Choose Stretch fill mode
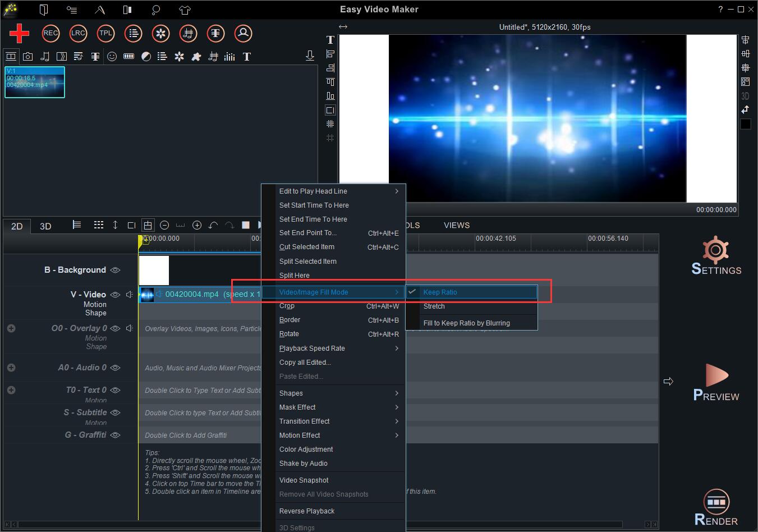Viewport: 758px width, 532px height. pyautogui.click(x=472, y=306)
